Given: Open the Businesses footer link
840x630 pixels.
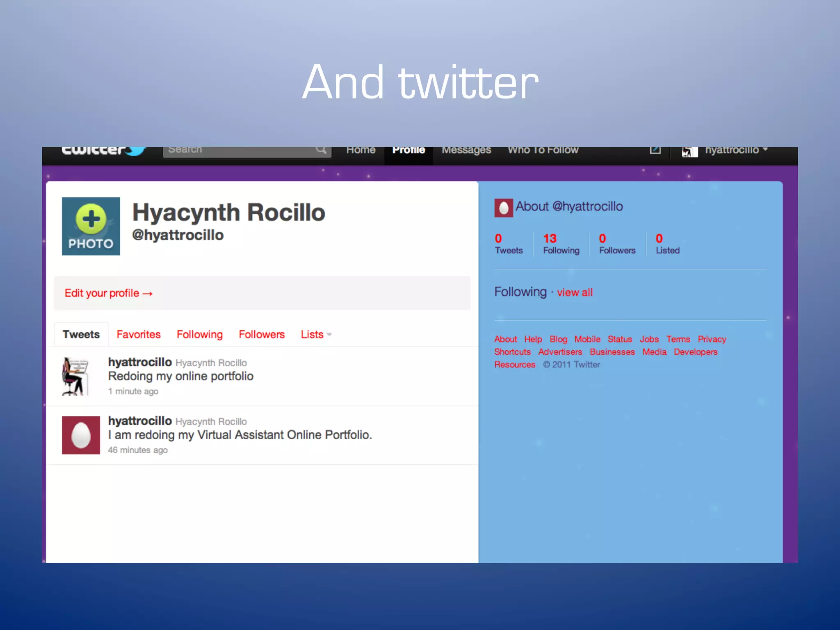Looking at the screenshot, I should pos(612,352).
